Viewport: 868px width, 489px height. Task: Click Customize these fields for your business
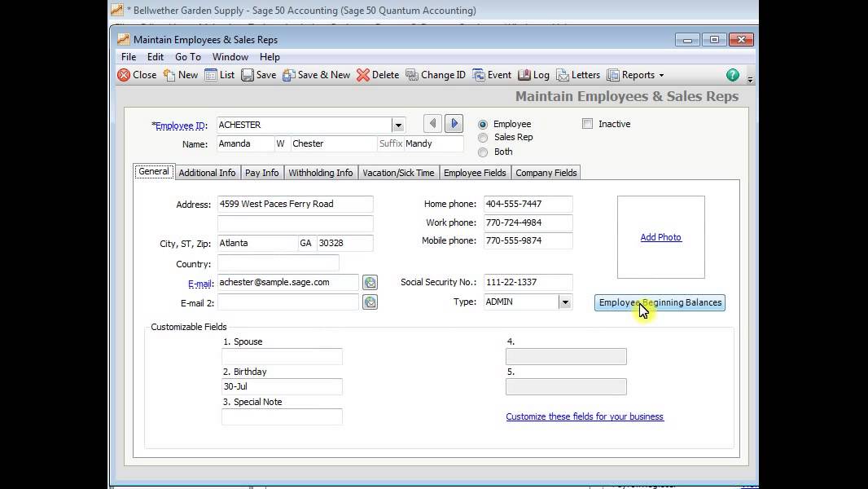click(x=585, y=416)
